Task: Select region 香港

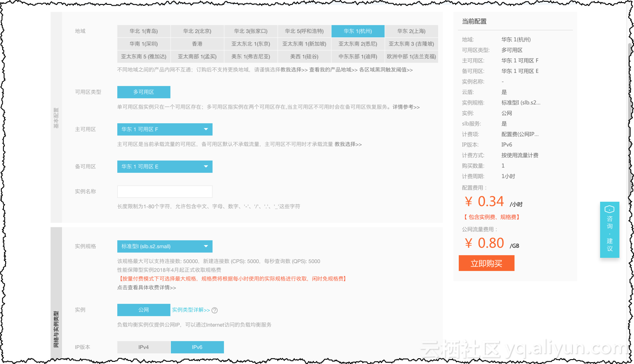Action: pyautogui.click(x=197, y=44)
